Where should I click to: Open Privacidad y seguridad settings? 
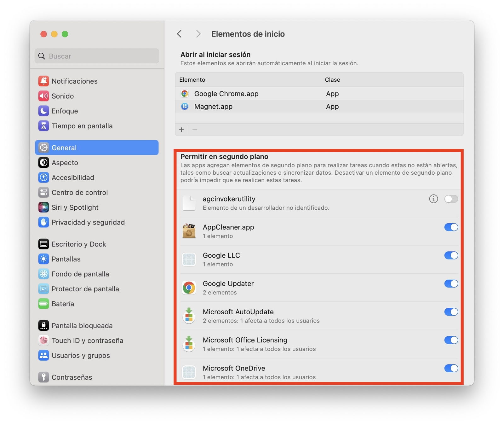(x=97, y=222)
